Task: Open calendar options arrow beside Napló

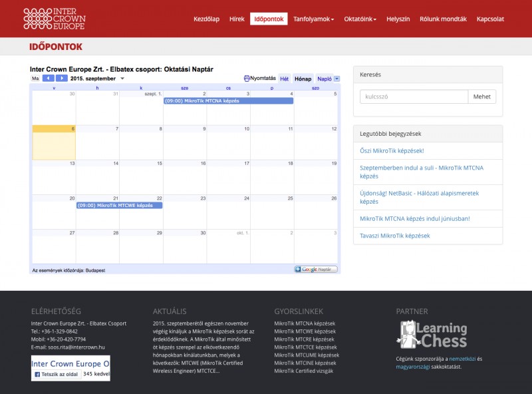Action: (336, 79)
